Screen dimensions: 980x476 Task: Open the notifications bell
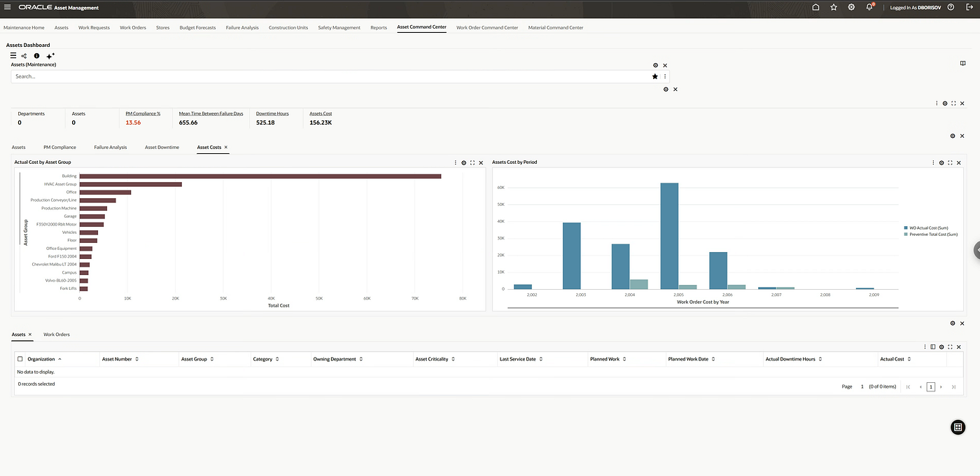click(869, 7)
